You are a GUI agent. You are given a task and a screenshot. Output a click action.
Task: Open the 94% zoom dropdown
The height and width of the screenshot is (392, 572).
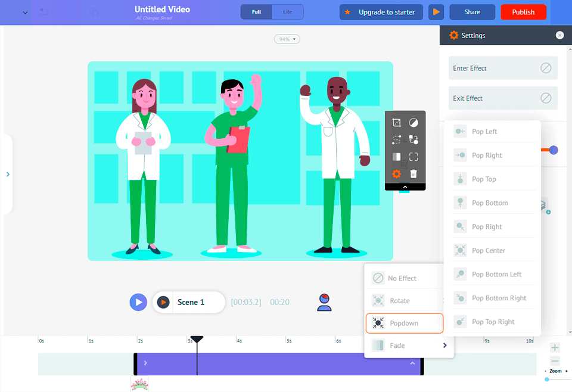click(x=287, y=39)
